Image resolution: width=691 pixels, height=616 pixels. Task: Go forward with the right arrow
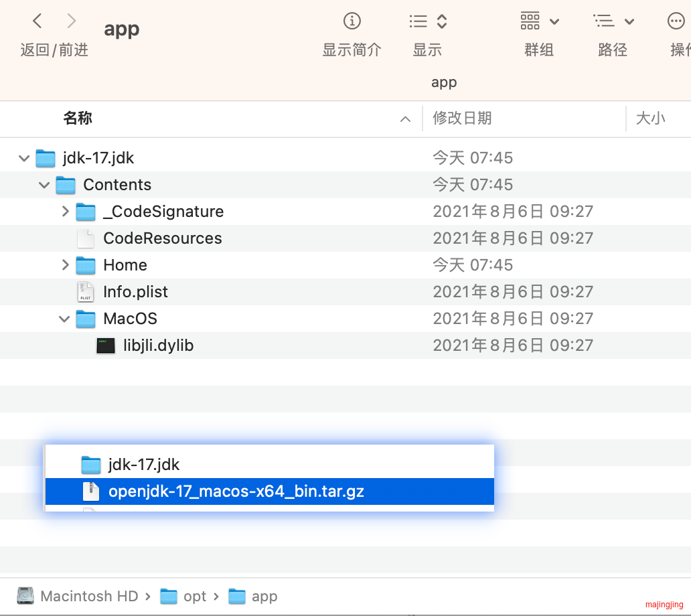coord(71,21)
